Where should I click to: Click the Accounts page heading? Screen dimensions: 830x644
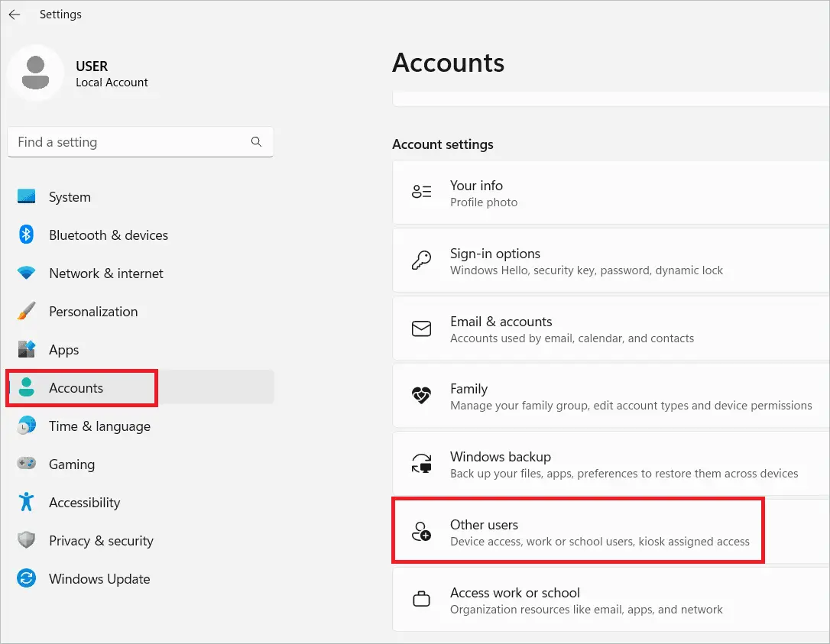point(449,63)
